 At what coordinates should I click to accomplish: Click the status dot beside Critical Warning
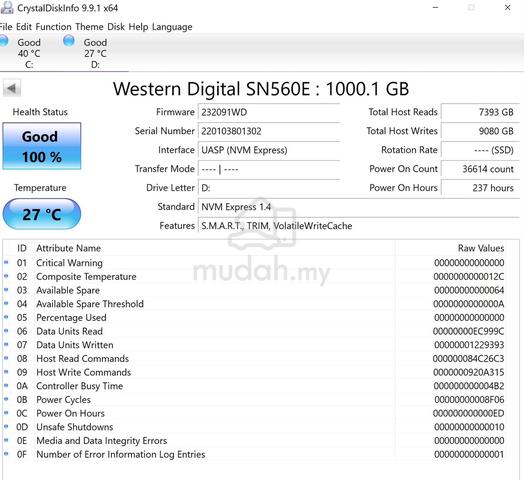pyautogui.click(x=6, y=262)
